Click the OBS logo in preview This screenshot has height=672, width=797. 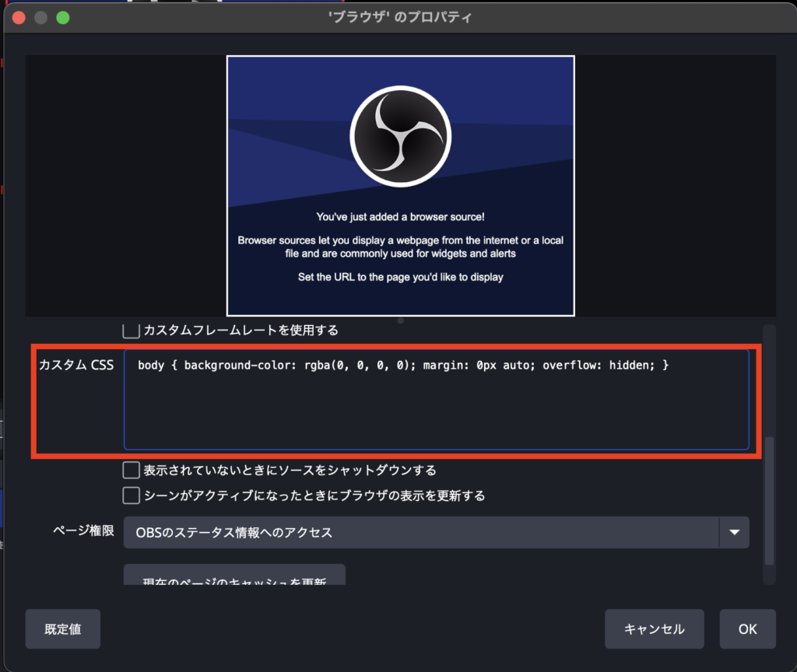[x=401, y=136]
